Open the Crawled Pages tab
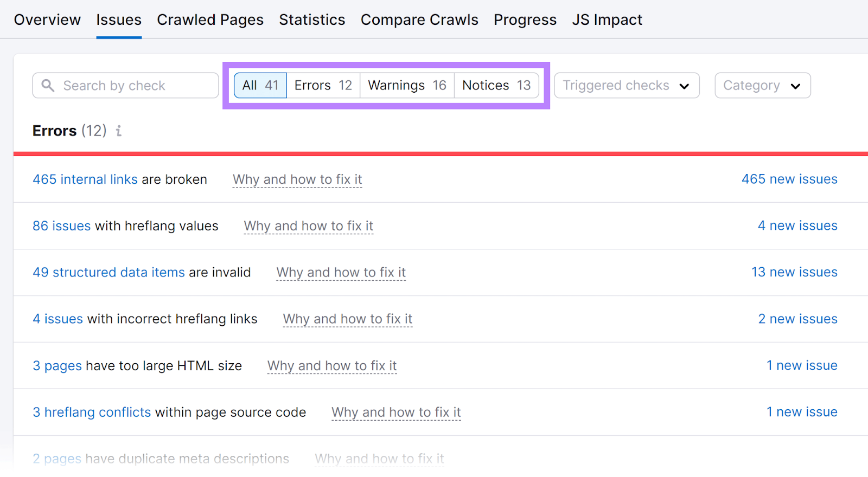The height and width of the screenshot is (477, 868). click(x=210, y=20)
